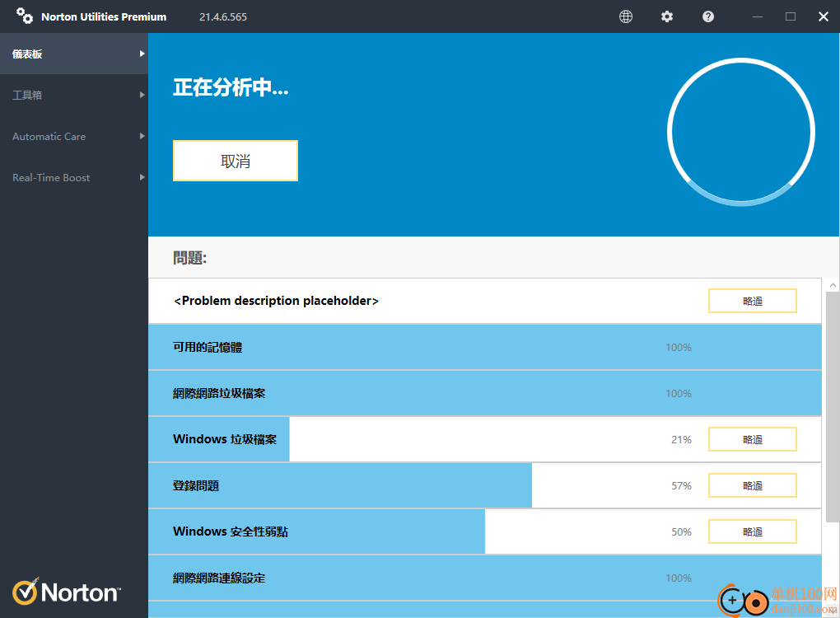Viewport: 840px width, 618px height.
Task: Skip the Windows 垃圾檔案 scan
Action: (752, 439)
